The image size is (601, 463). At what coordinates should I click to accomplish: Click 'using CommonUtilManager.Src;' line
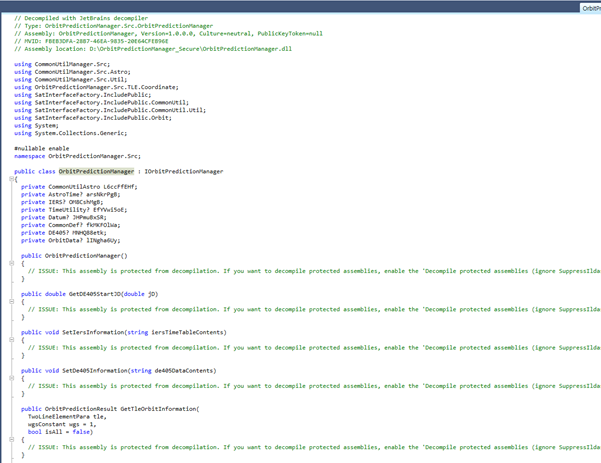[x=62, y=64]
